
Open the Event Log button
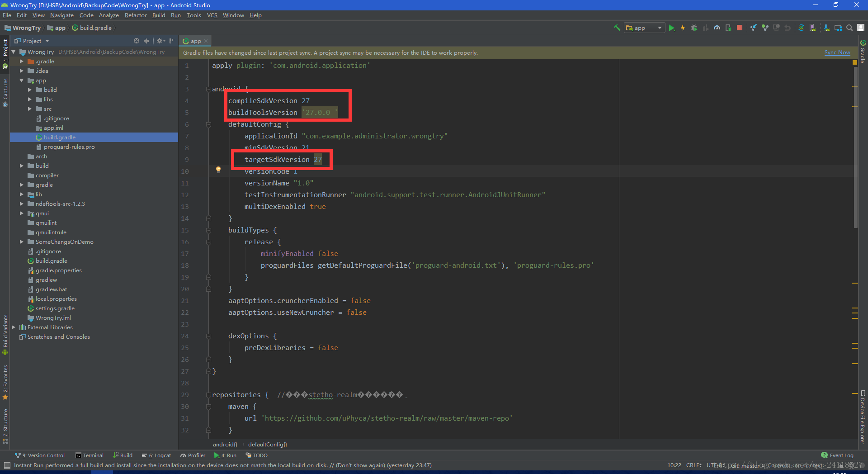click(x=837, y=455)
